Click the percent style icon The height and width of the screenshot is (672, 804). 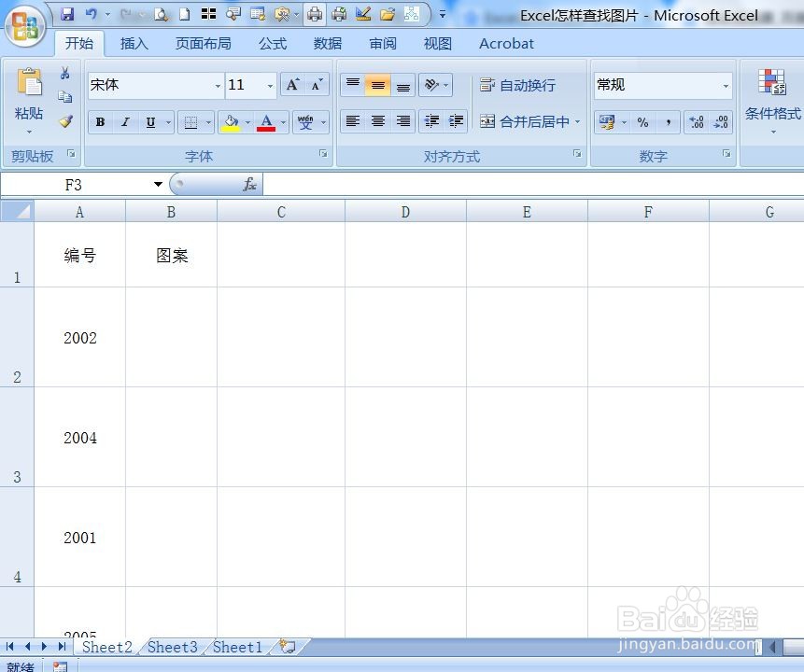[x=645, y=122]
